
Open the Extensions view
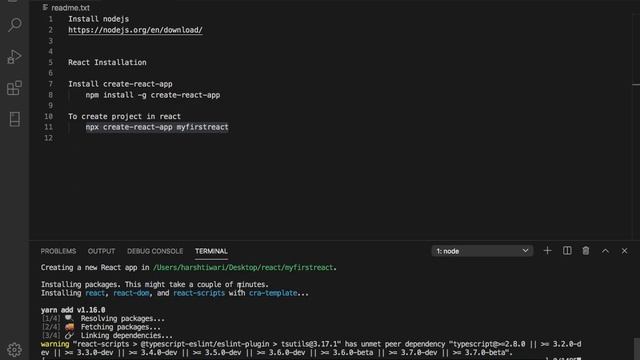(15, 88)
